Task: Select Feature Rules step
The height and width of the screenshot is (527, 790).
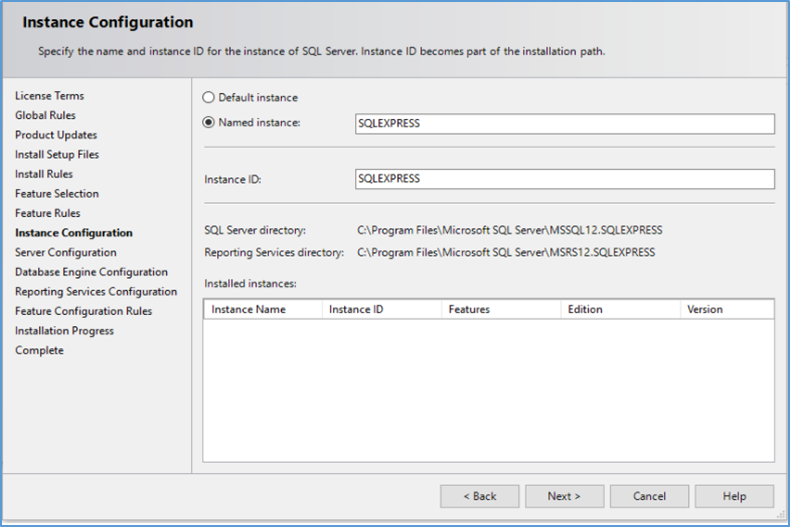Action: (x=47, y=214)
